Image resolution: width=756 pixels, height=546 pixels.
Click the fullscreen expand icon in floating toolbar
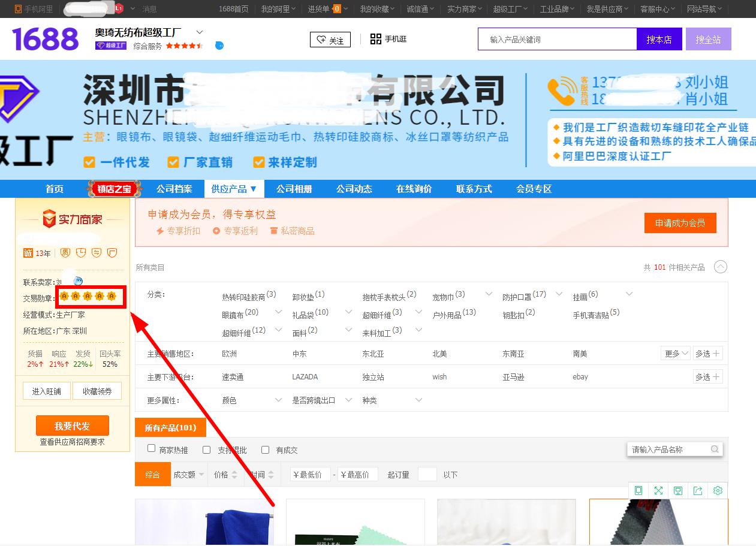[x=658, y=490]
